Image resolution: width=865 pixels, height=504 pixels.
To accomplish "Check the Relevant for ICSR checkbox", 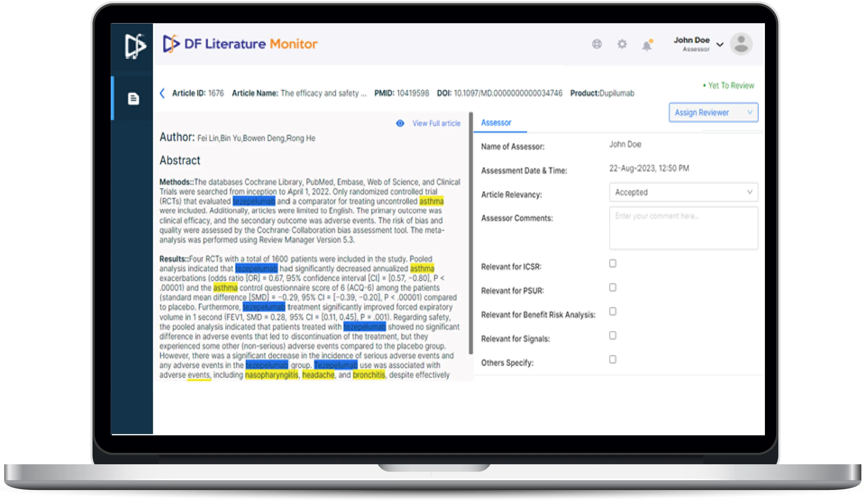I will point(613,264).
